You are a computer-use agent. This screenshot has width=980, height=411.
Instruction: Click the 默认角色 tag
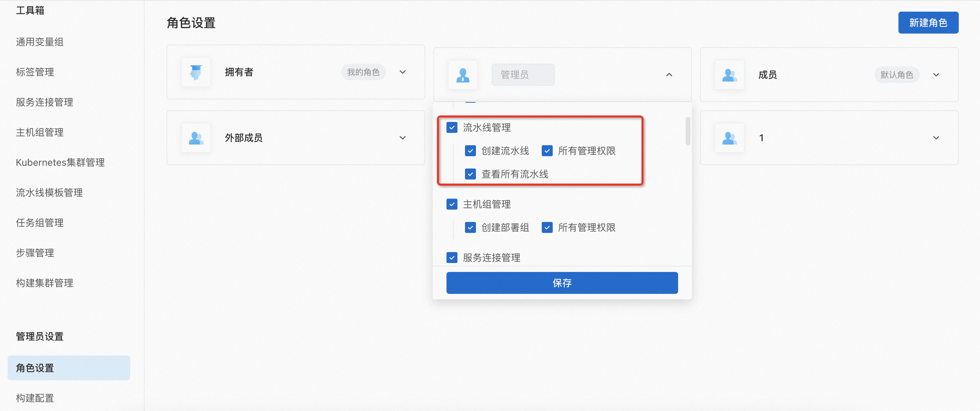click(x=897, y=75)
